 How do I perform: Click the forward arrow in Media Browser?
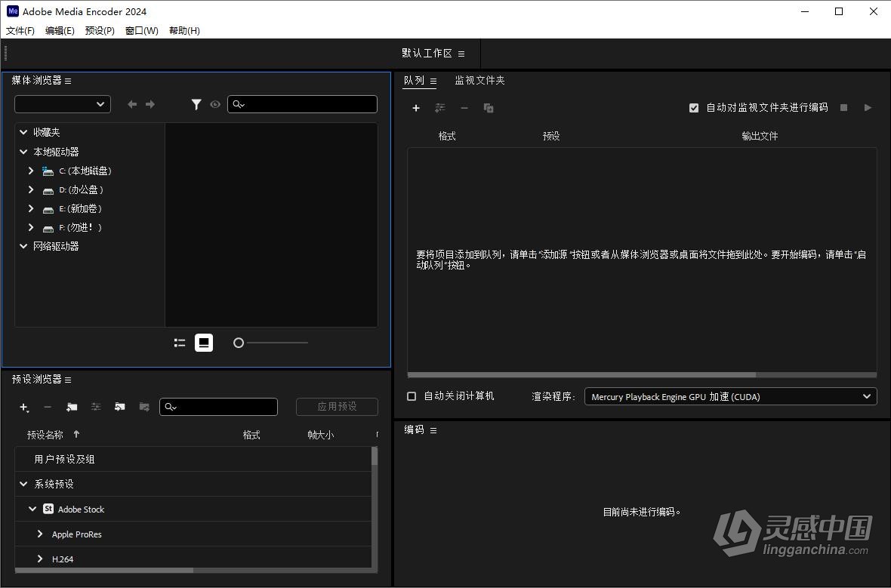pyautogui.click(x=150, y=104)
